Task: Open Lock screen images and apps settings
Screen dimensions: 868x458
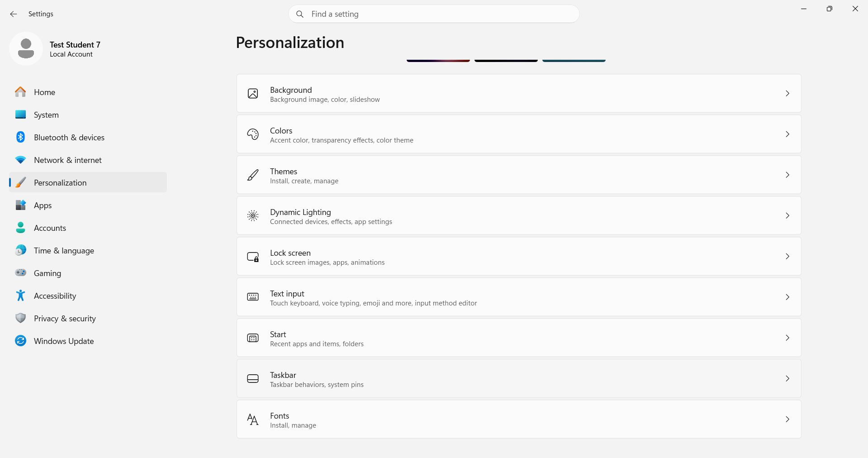Action: 519,257
